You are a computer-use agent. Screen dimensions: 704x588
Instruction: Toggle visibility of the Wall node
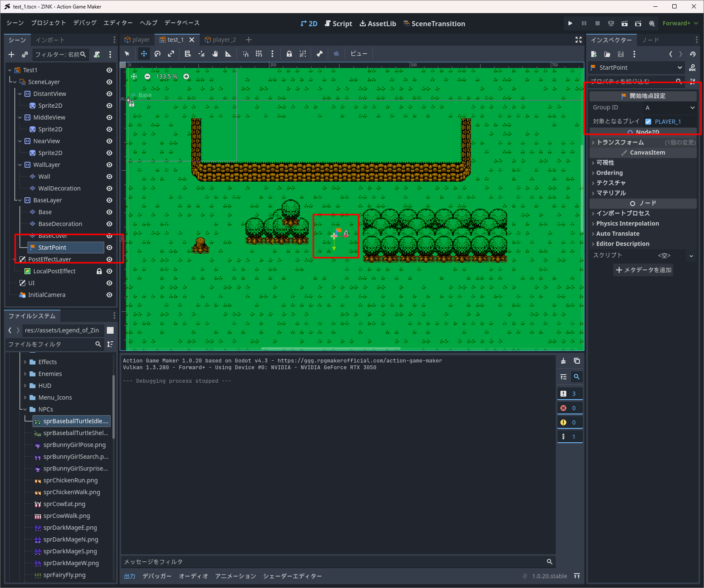[109, 177]
